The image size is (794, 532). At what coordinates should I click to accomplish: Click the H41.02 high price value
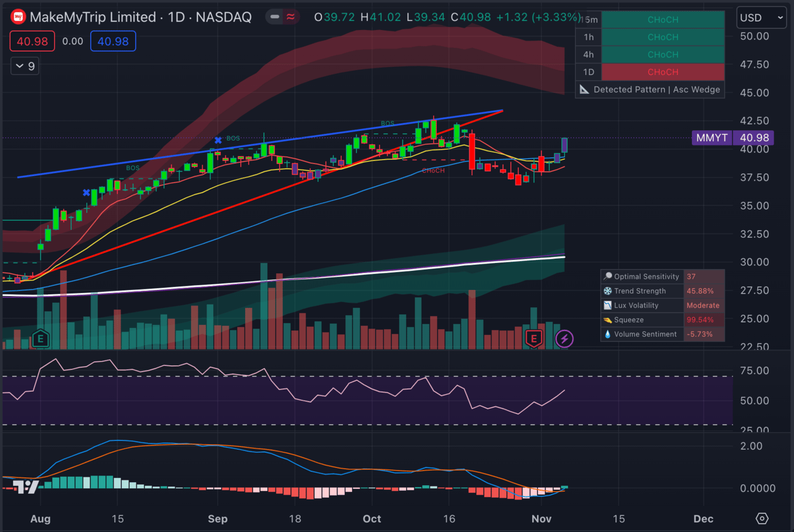point(380,17)
